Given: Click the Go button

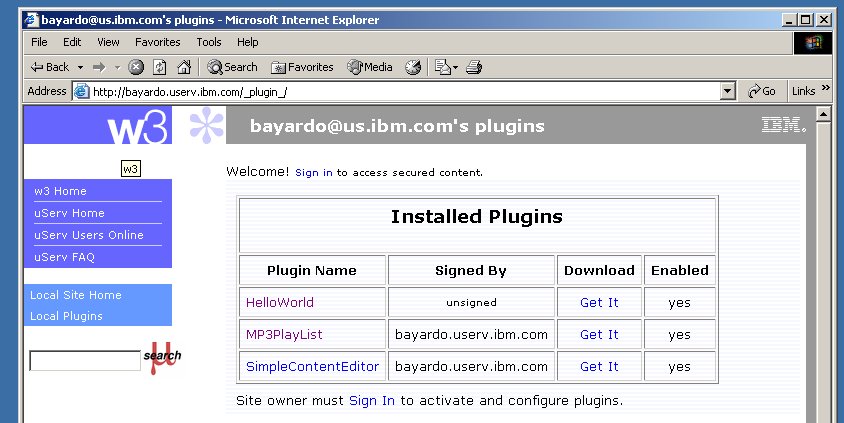Looking at the screenshot, I should (762, 91).
